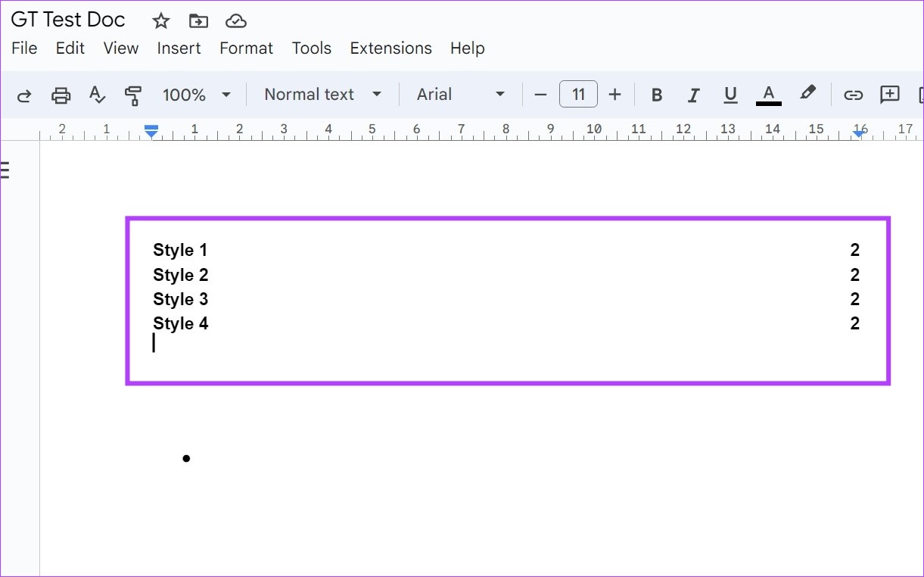Open the Edit menu
The height and width of the screenshot is (577, 924).
coord(70,48)
